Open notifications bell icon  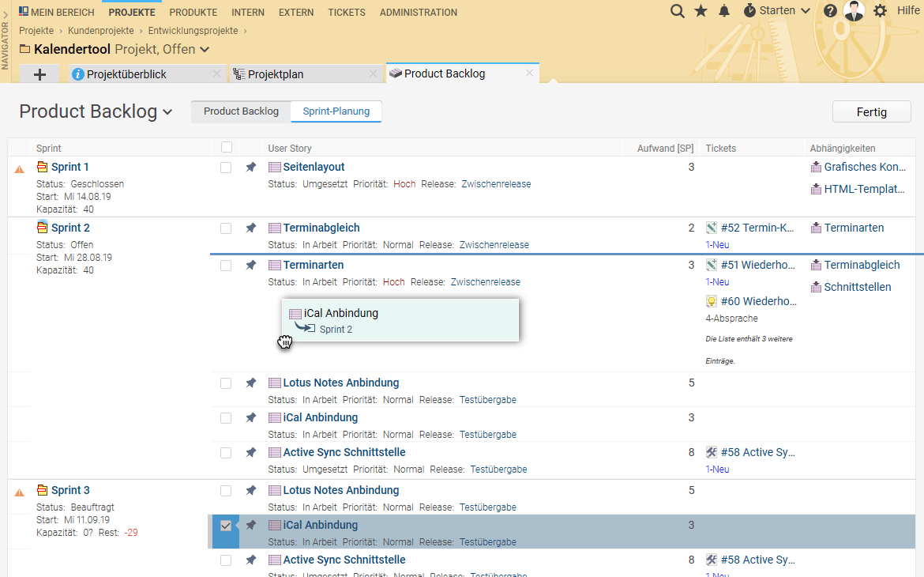724,11
